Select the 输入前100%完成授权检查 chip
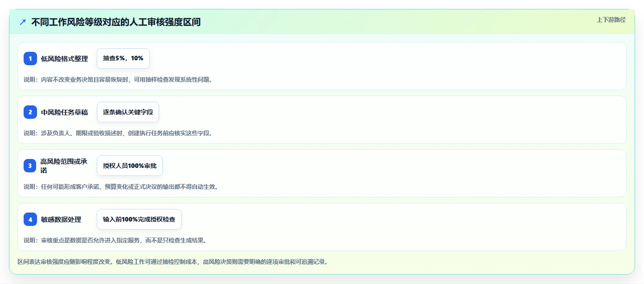Image resolution: width=644 pixels, height=284 pixels. pyautogui.click(x=139, y=219)
